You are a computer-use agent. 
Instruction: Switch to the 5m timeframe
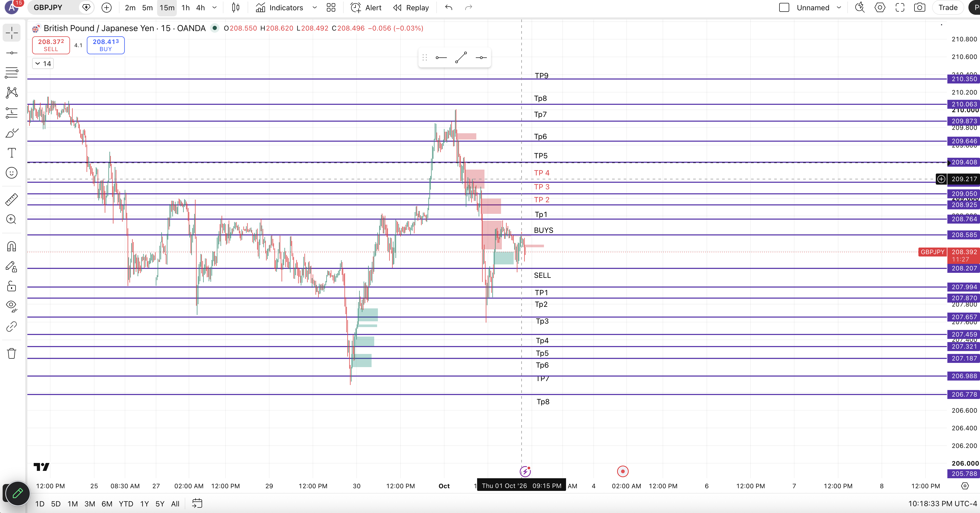(147, 8)
